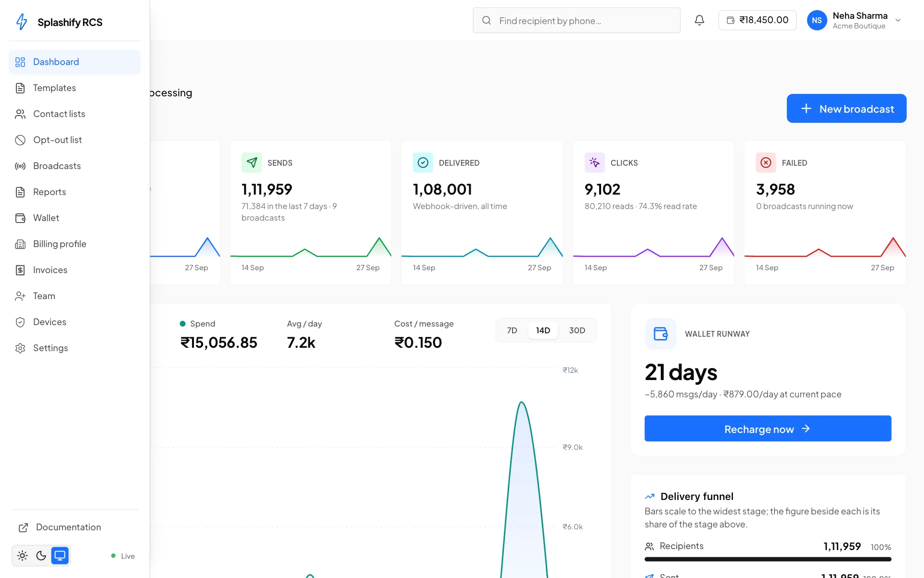The height and width of the screenshot is (578, 924).
Task: Expand the Neha Sharma account chevron
Action: pos(898,20)
